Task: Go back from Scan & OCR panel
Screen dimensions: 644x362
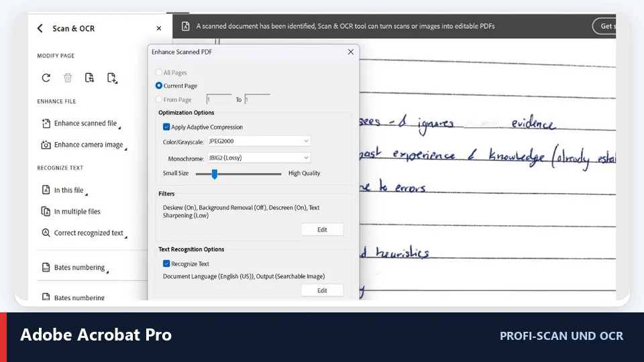Action: click(x=40, y=28)
